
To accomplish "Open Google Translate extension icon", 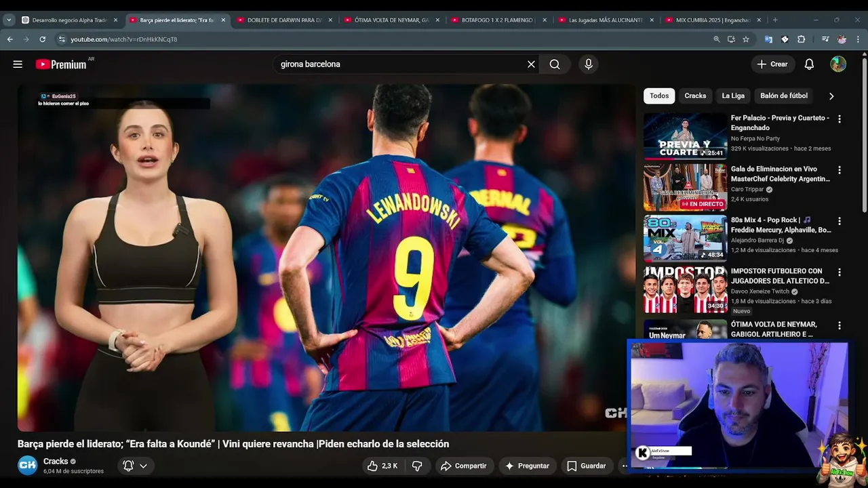I will tap(768, 39).
